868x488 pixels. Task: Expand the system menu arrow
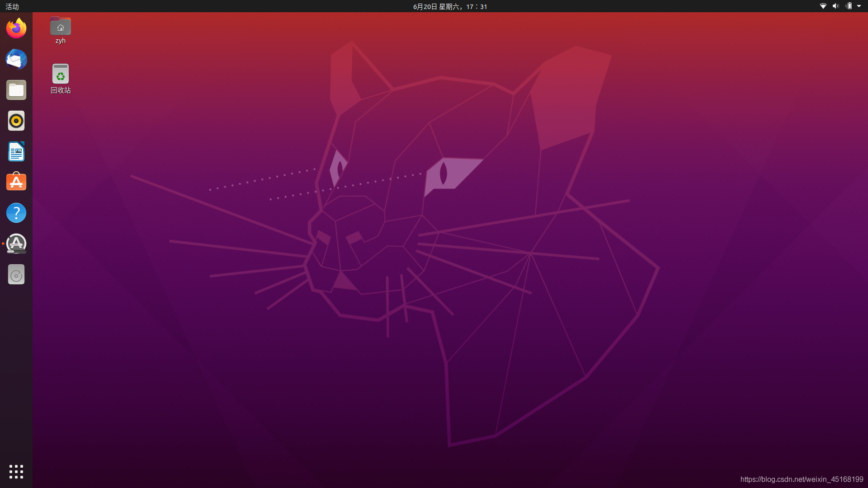click(x=859, y=6)
